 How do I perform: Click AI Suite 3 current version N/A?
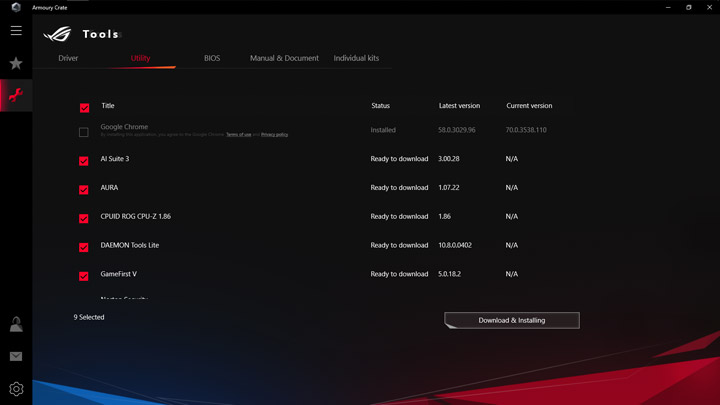512,159
